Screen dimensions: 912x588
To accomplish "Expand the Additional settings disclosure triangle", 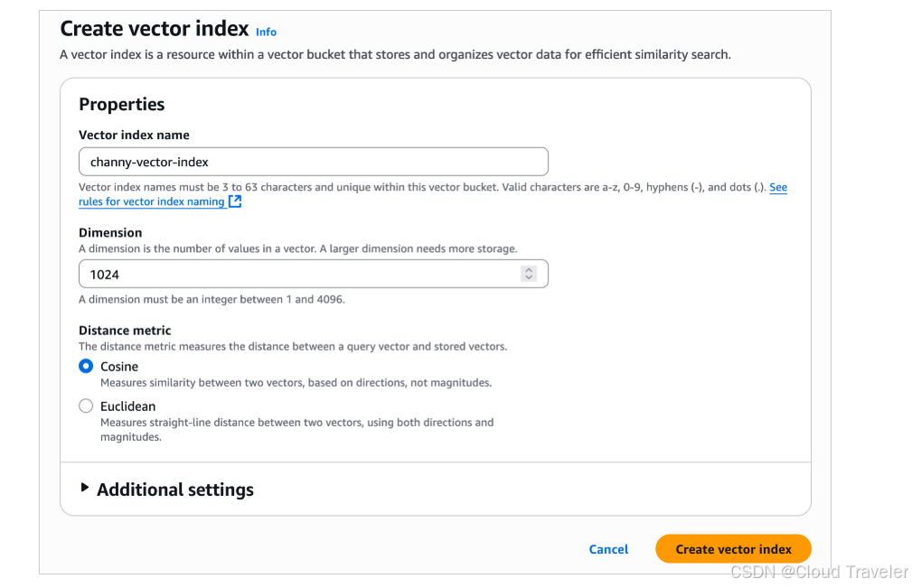I will pyautogui.click(x=85, y=488).
